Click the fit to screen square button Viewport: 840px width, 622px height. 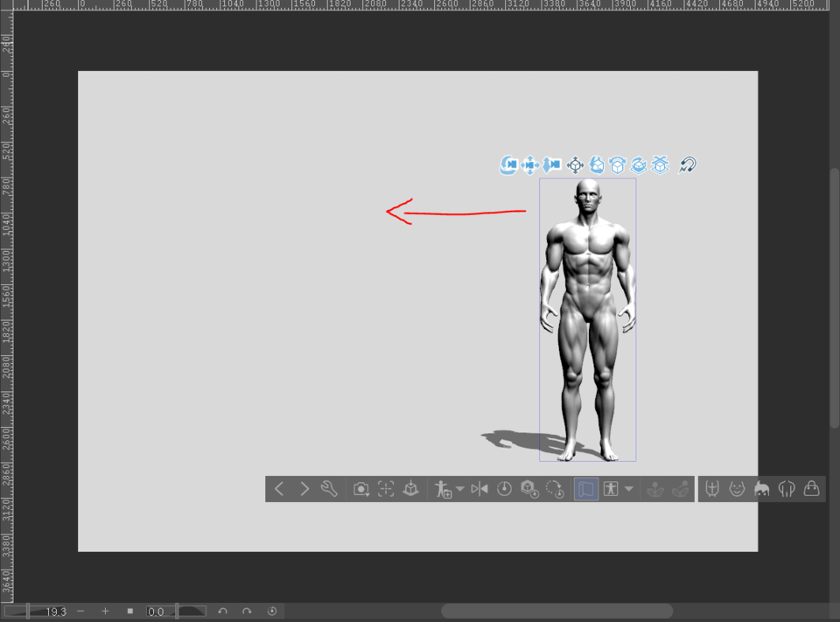[x=129, y=612]
